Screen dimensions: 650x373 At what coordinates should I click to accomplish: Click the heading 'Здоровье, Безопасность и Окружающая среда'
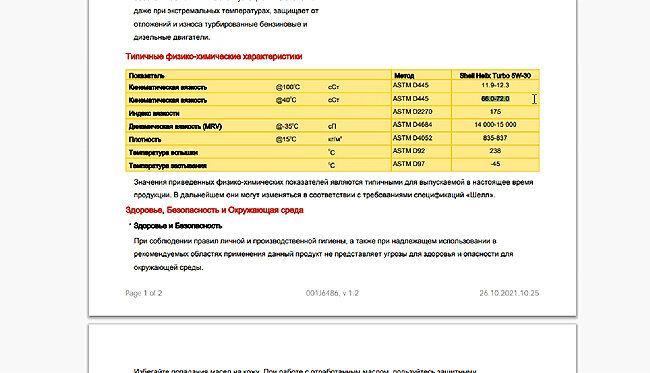214,210
